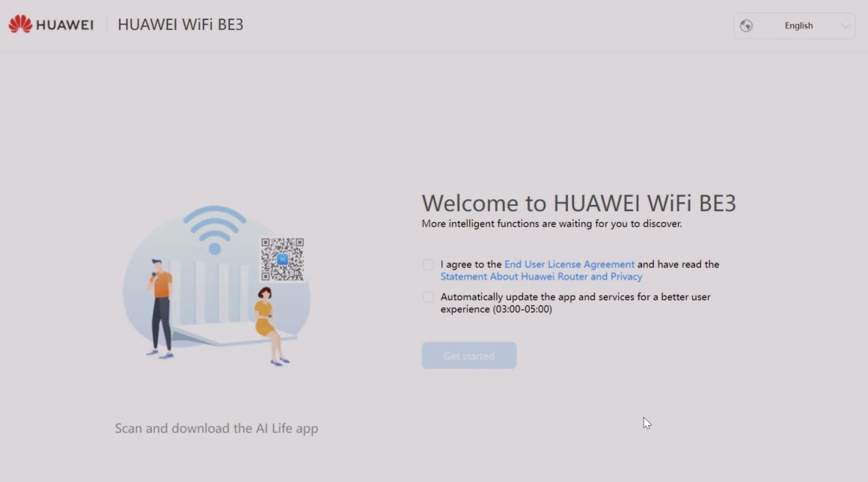This screenshot has height=482, width=868.
Task: Click the QR code for AI Life app
Action: pos(282,260)
